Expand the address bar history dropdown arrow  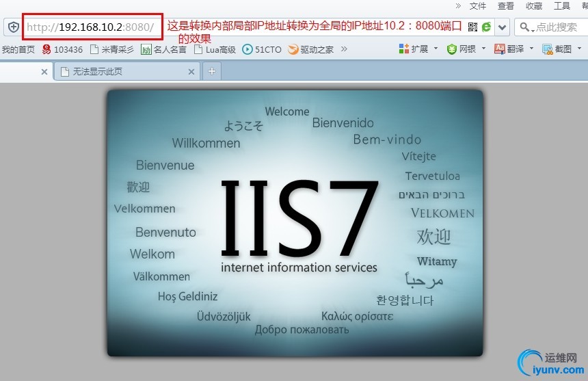tap(502, 27)
